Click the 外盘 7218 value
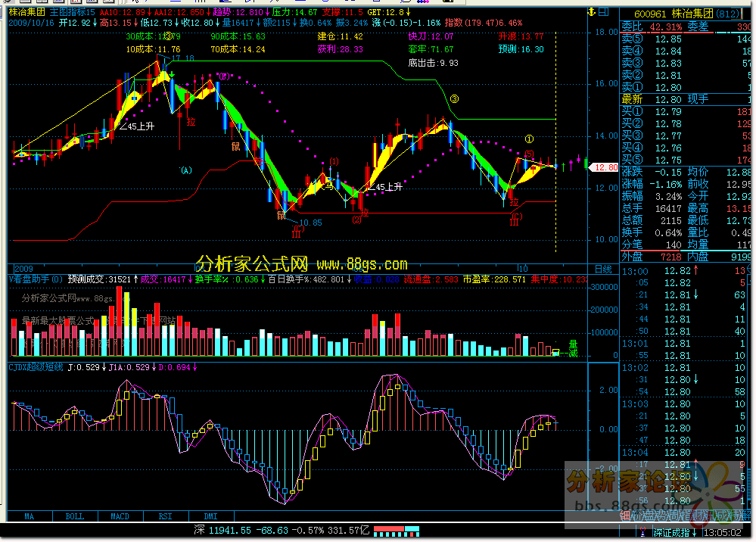The image size is (756, 542). [671, 257]
